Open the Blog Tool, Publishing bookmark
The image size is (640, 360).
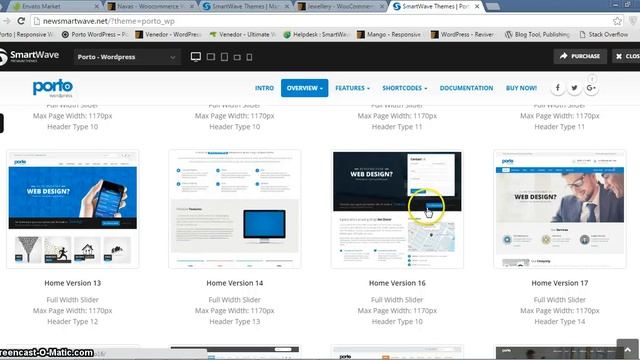tap(538, 35)
